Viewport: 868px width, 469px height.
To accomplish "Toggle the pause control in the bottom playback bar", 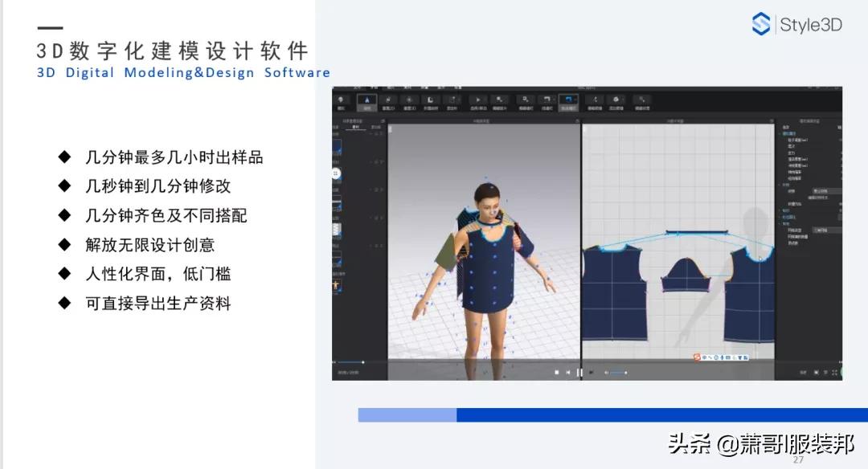I will (579, 372).
